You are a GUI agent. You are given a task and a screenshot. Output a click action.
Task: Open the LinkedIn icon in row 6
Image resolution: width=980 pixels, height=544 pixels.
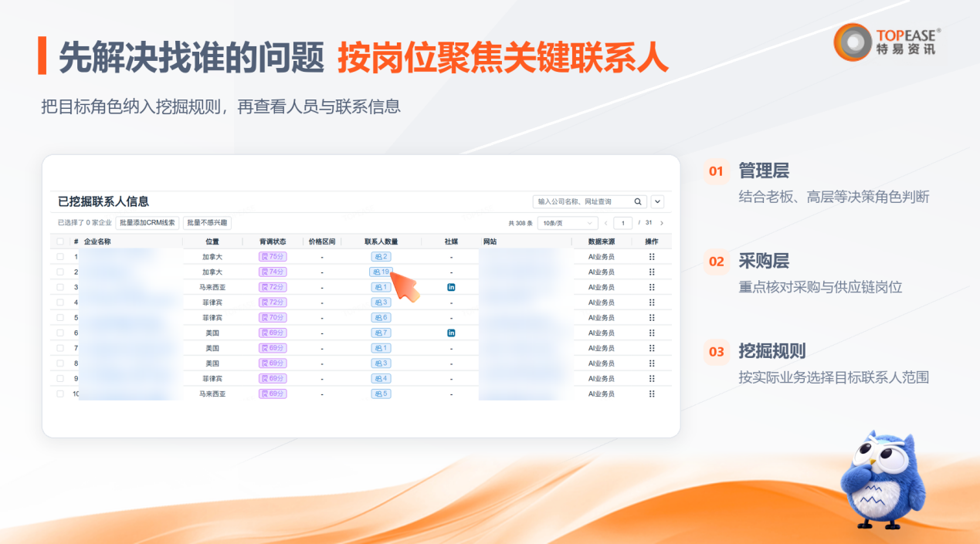451,333
